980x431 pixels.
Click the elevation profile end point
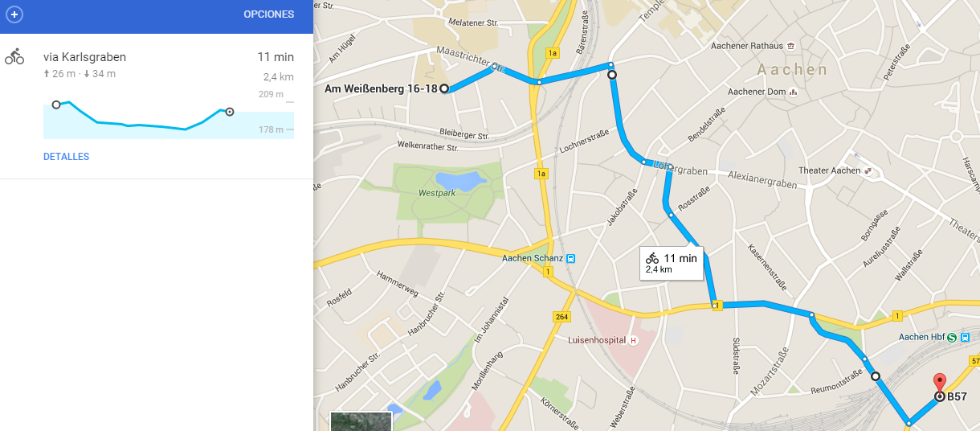pos(229,112)
